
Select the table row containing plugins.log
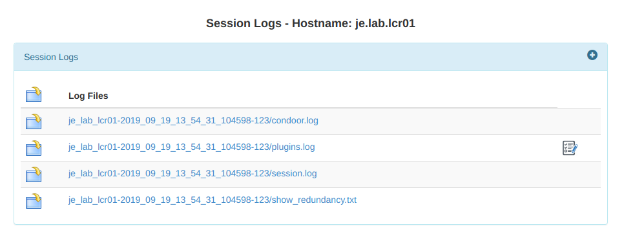click(x=311, y=148)
